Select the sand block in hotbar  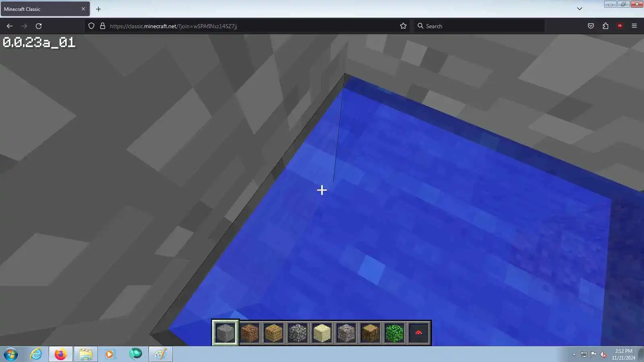[322, 333]
